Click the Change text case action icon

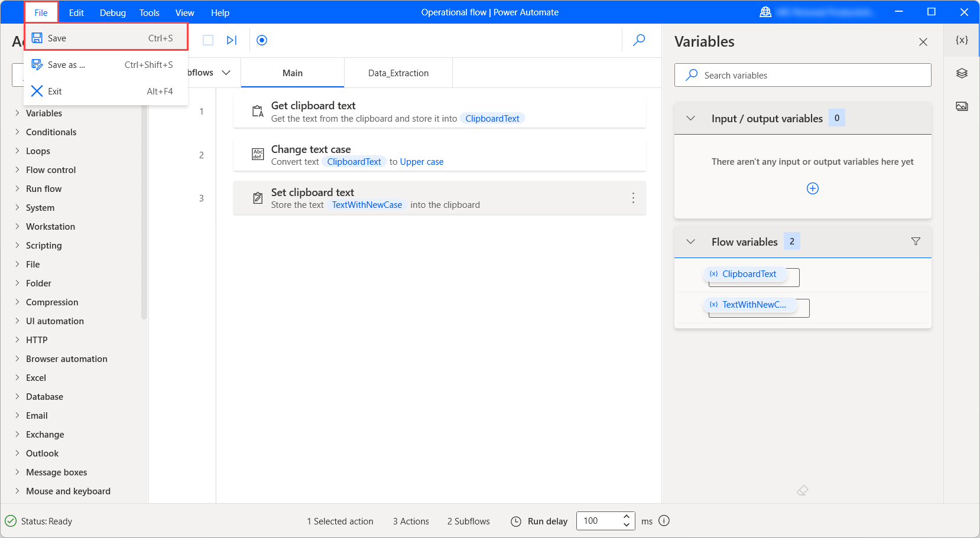click(x=258, y=154)
